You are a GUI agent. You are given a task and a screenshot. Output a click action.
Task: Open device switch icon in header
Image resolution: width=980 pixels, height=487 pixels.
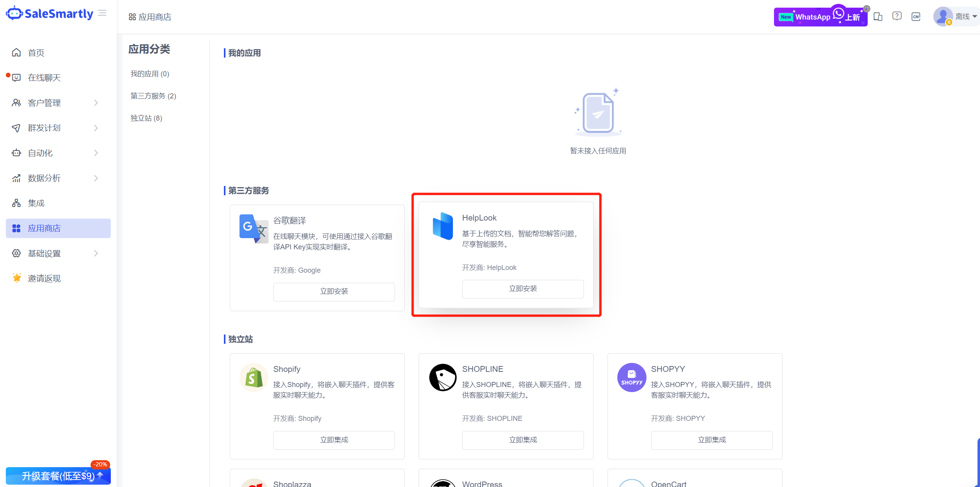click(x=878, y=17)
